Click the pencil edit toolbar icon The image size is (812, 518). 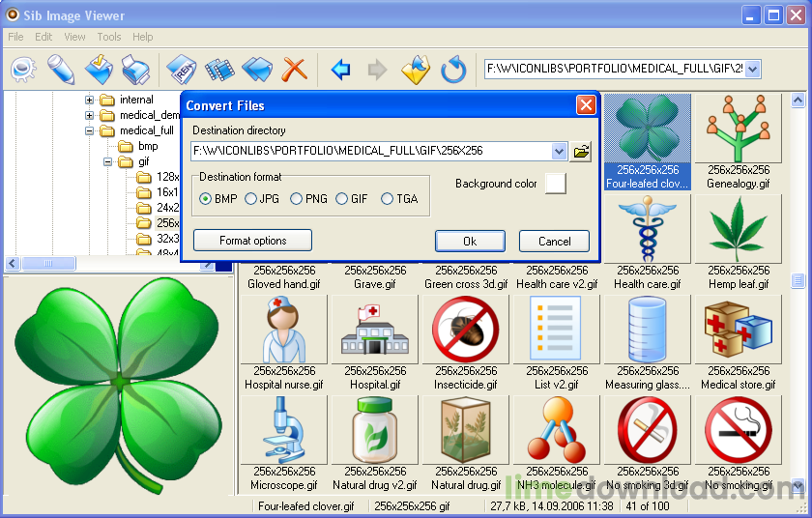click(x=60, y=70)
